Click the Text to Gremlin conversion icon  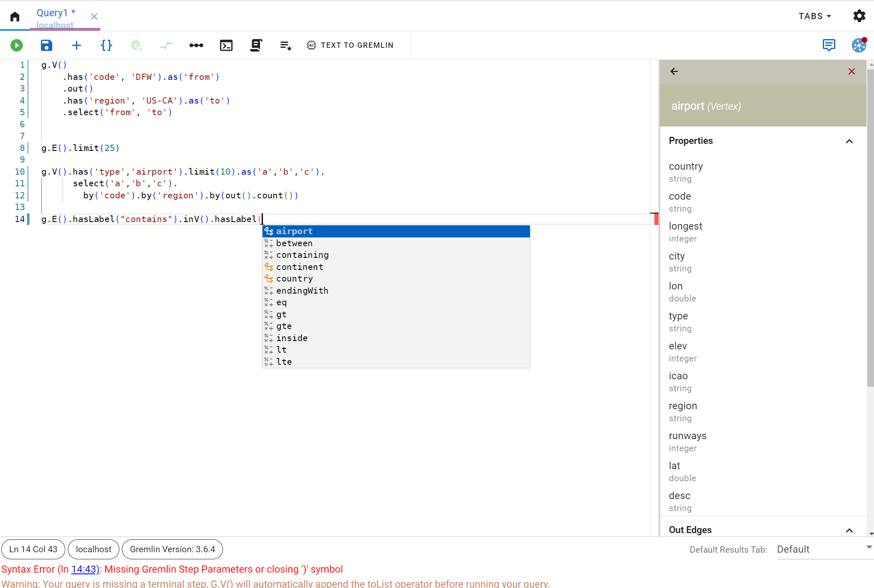[311, 45]
